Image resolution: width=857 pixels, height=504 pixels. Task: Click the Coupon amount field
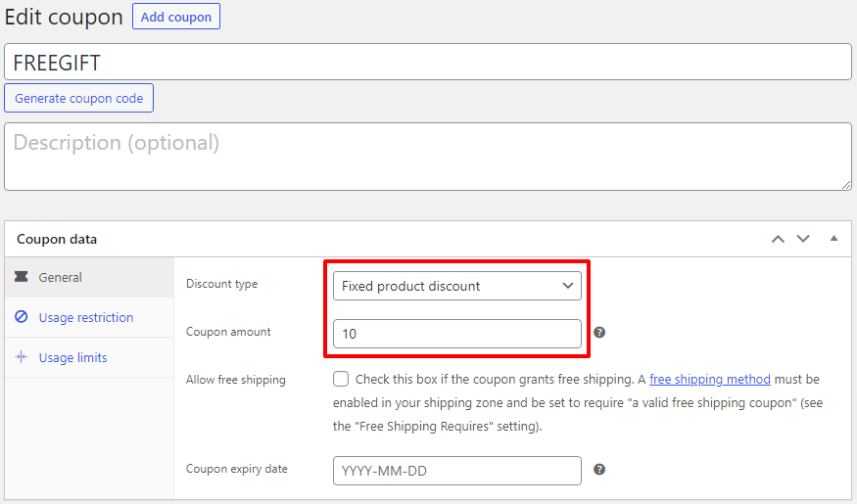457,334
